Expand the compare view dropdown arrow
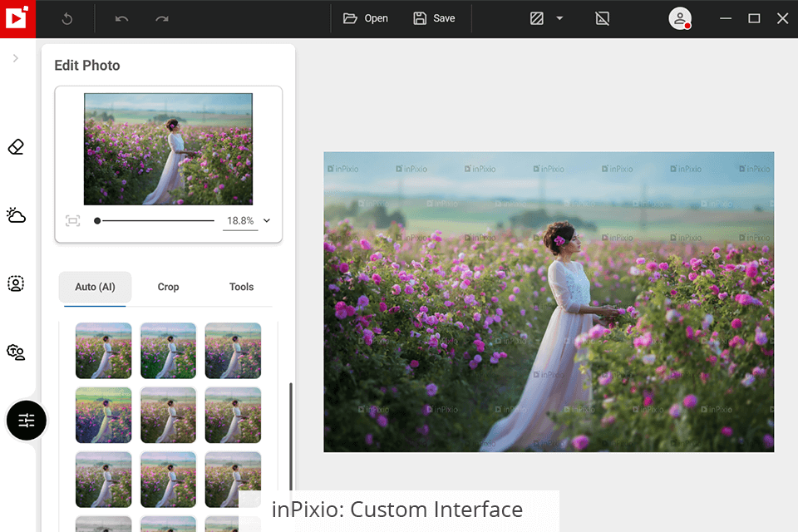The image size is (798, 532). [559, 18]
